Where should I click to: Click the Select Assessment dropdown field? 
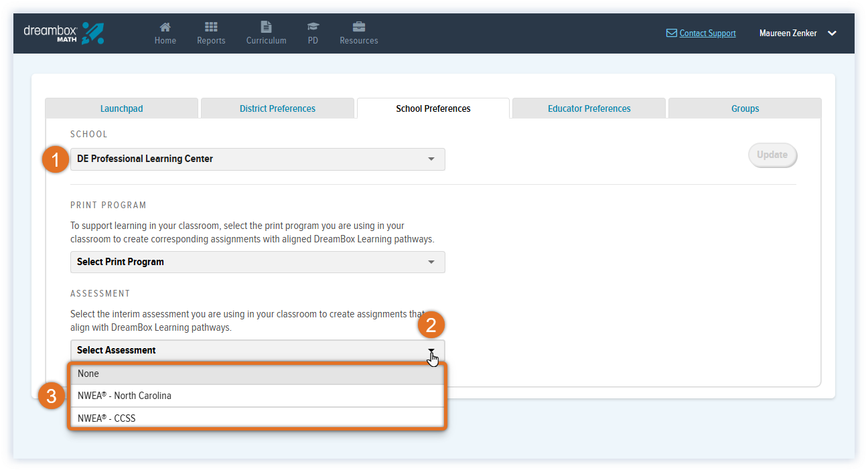coord(258,350)
